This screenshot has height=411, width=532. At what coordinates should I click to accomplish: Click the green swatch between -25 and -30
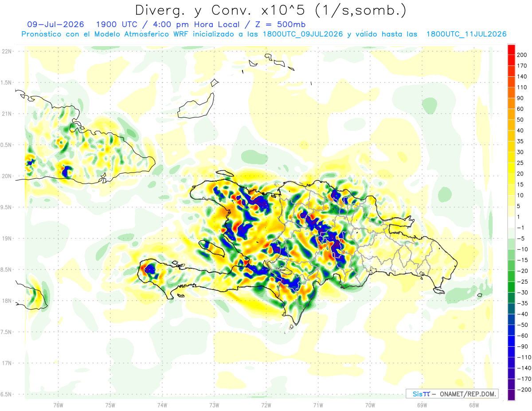(x=511, y=287)
